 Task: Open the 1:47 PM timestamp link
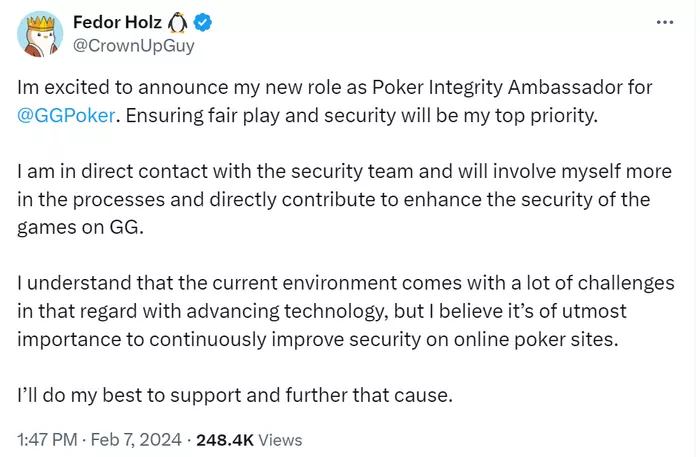tap(47, 440)
